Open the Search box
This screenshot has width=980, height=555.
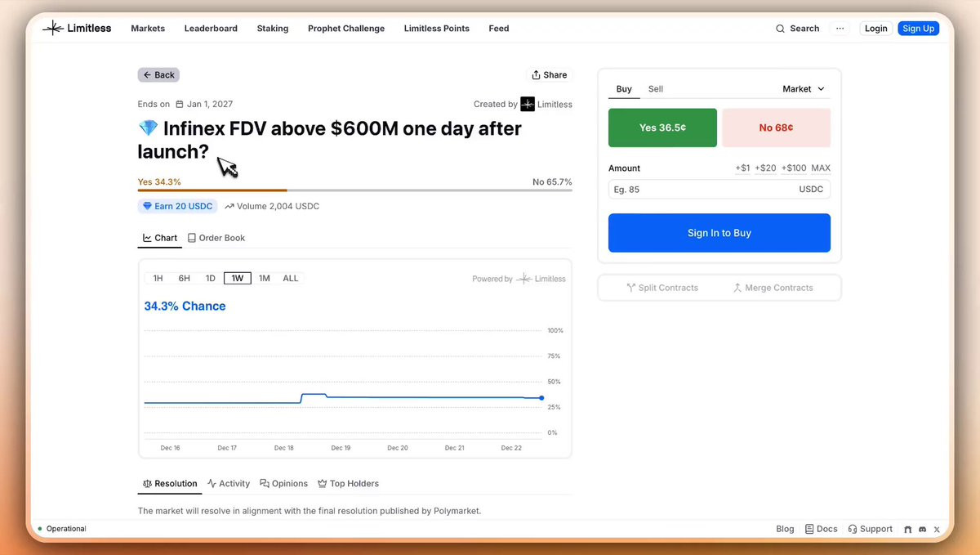798,28
